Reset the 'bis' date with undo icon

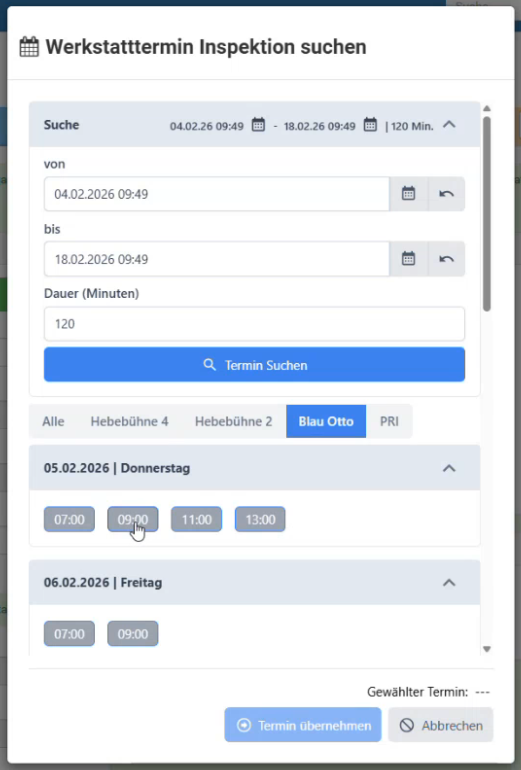446,259
